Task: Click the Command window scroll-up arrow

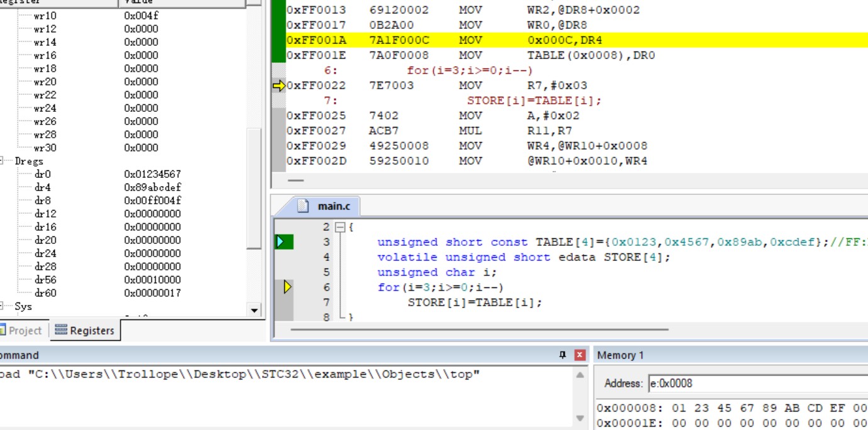Action: tap(580, 375)
